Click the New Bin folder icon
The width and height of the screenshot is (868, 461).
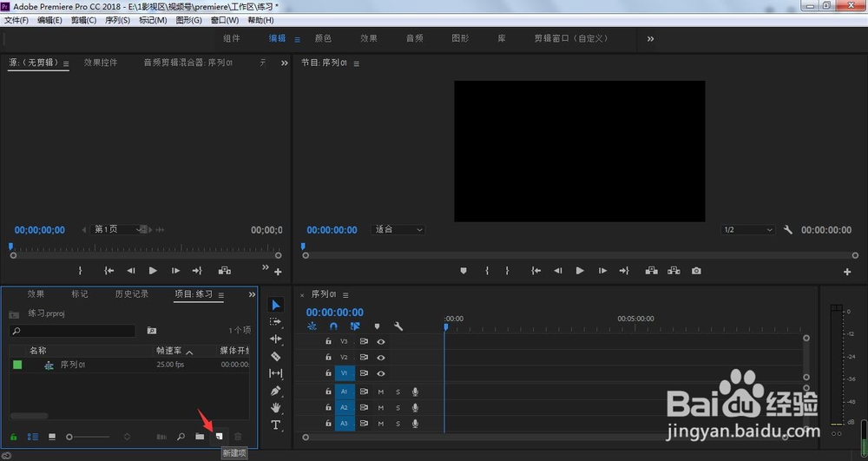(x=200, y=437)
